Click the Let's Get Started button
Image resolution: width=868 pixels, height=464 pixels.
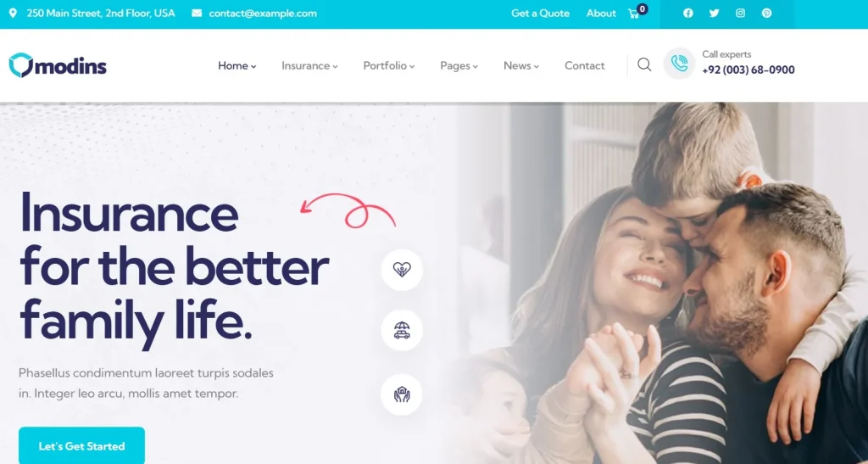tap(82, 445)
